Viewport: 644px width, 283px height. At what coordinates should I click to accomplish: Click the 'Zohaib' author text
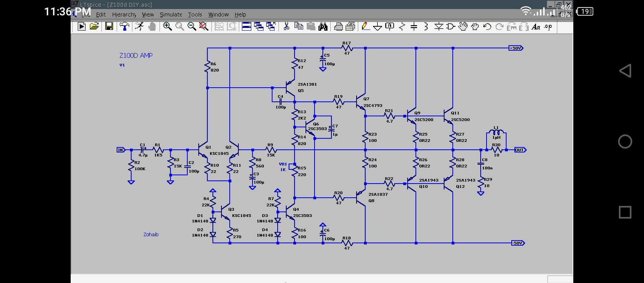pos(151,234)
